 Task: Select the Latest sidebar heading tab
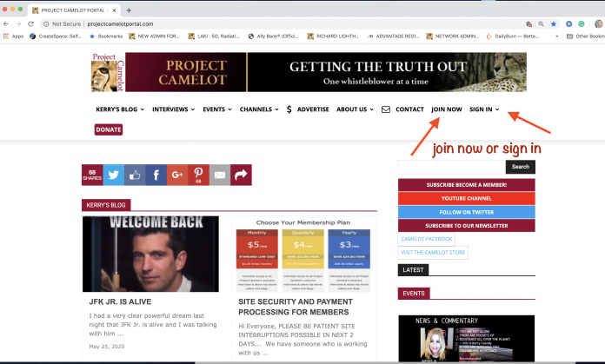point(413,270)
